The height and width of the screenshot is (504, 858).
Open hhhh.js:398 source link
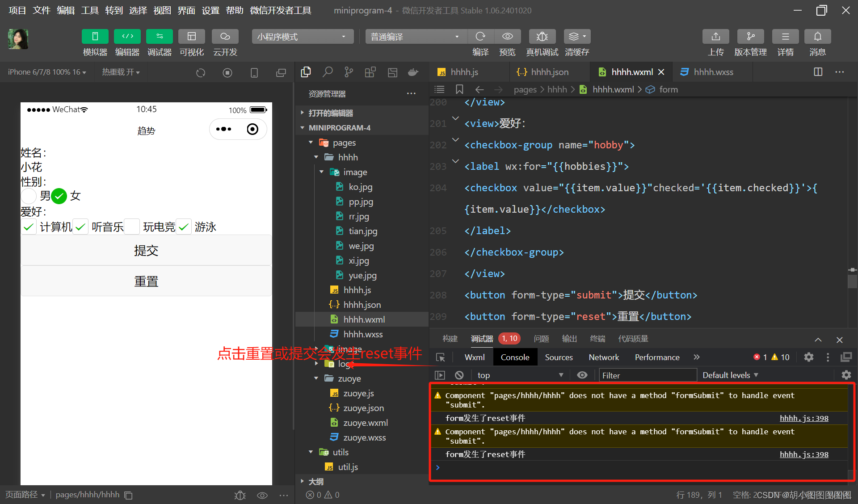pos(803,418)
